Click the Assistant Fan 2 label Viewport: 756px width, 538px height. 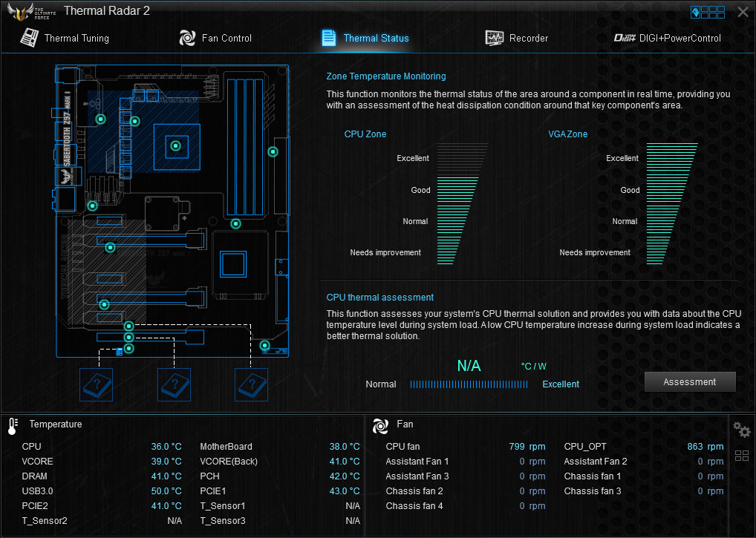(596, 462)
